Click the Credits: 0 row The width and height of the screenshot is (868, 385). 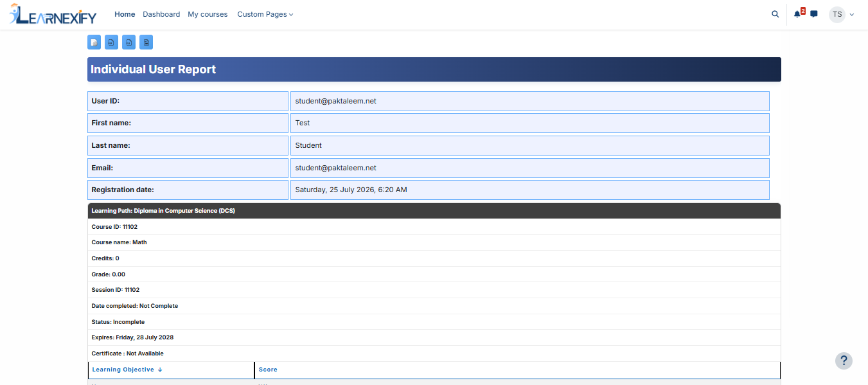tap(434, 258)
